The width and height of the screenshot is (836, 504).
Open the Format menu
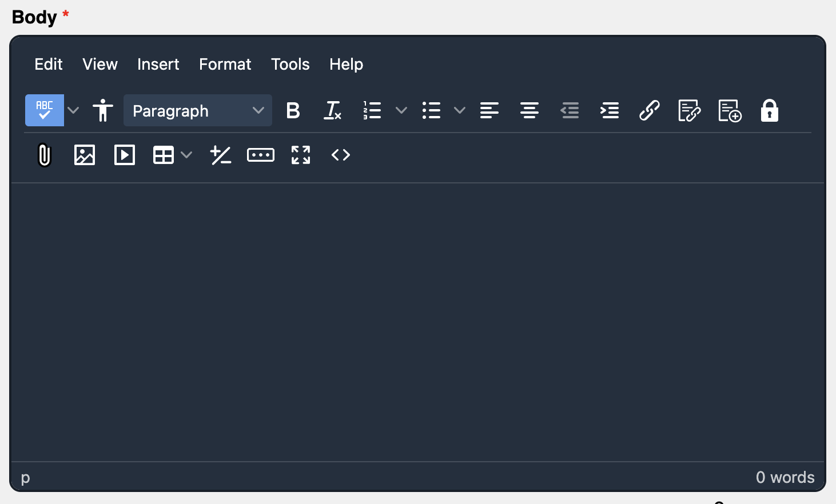[x=225, y=65]
